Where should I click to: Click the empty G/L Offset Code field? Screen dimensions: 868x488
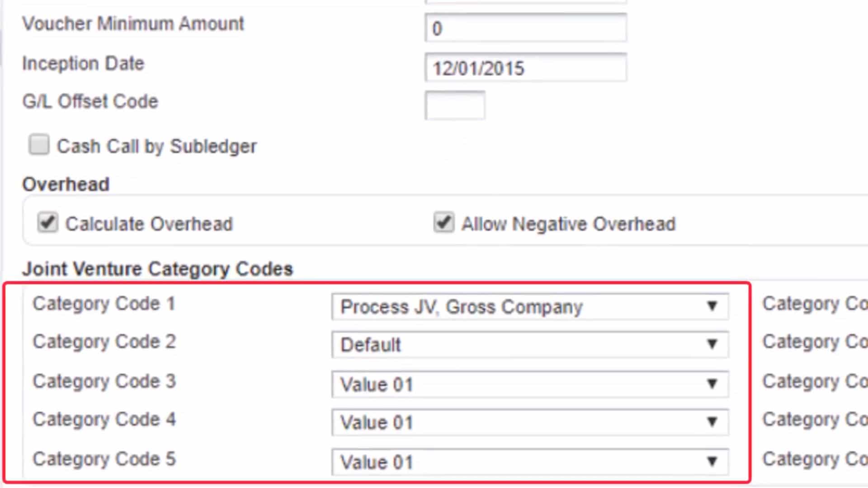pos(454,105)
